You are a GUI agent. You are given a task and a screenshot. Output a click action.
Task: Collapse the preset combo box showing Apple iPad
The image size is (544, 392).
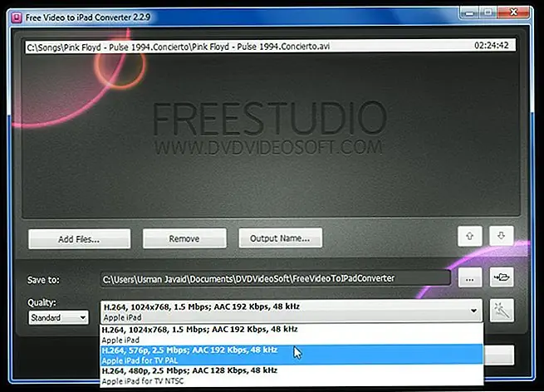[473, 311]
